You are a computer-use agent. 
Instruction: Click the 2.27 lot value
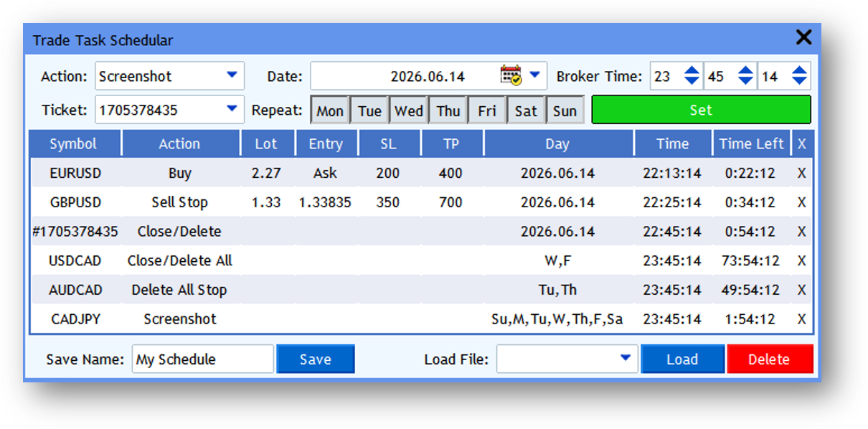pos(266,173)
